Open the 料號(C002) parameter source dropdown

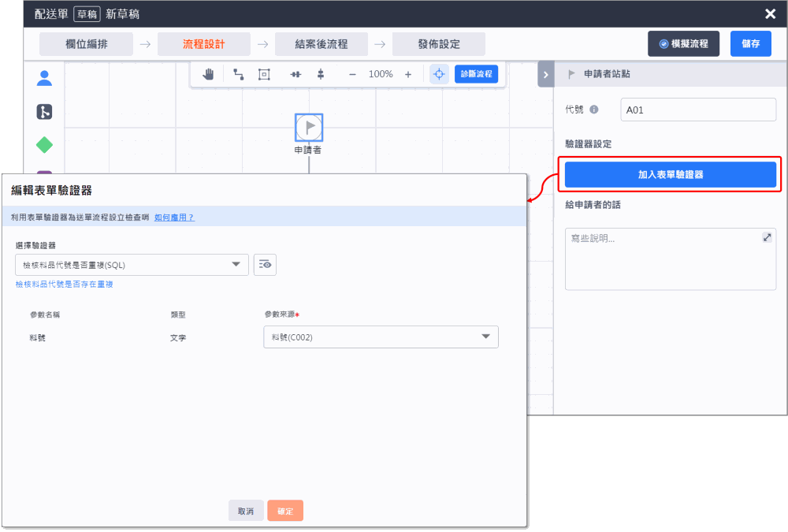[x=381, y=337]
